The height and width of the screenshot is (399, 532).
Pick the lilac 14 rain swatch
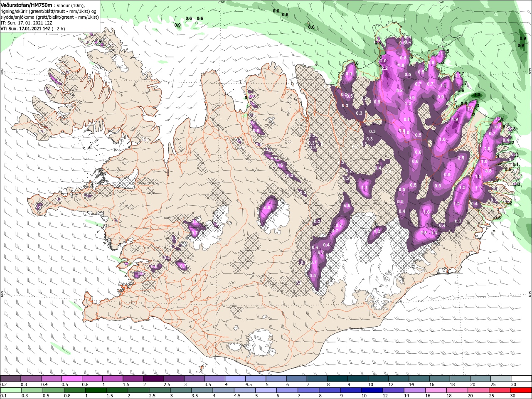click(415, 390)
